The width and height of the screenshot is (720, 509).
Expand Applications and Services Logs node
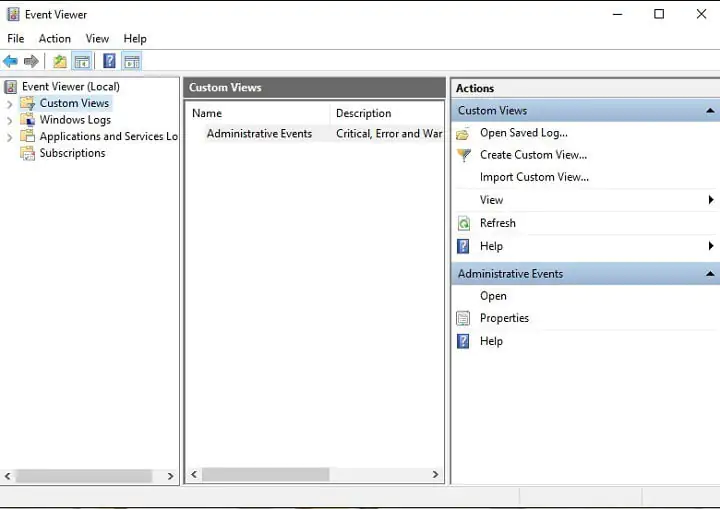point(10,137)
